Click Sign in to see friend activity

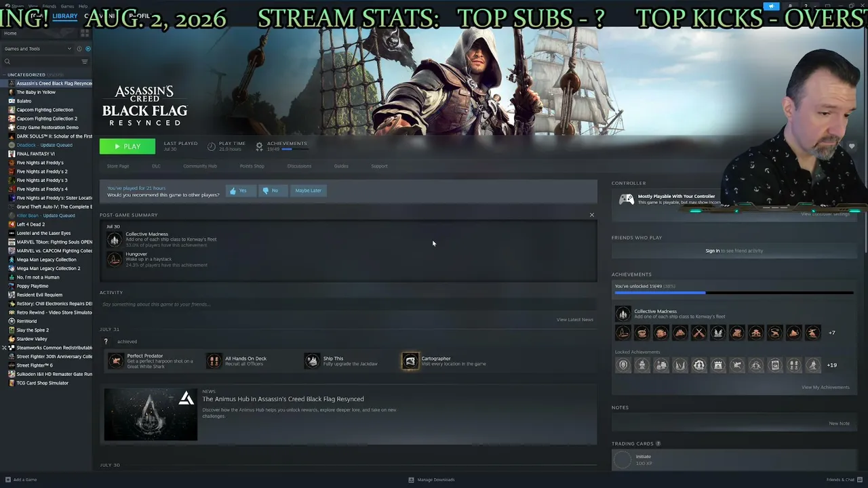click(712, 251)
